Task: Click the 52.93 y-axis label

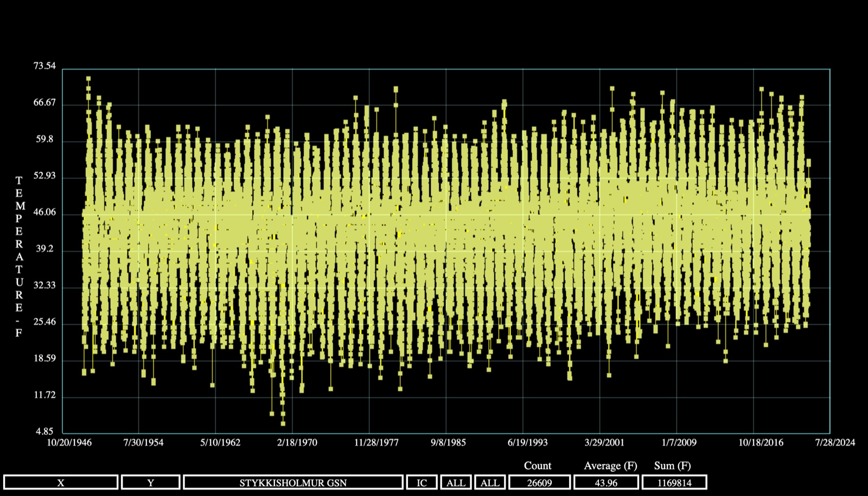Action: [44, 176]
